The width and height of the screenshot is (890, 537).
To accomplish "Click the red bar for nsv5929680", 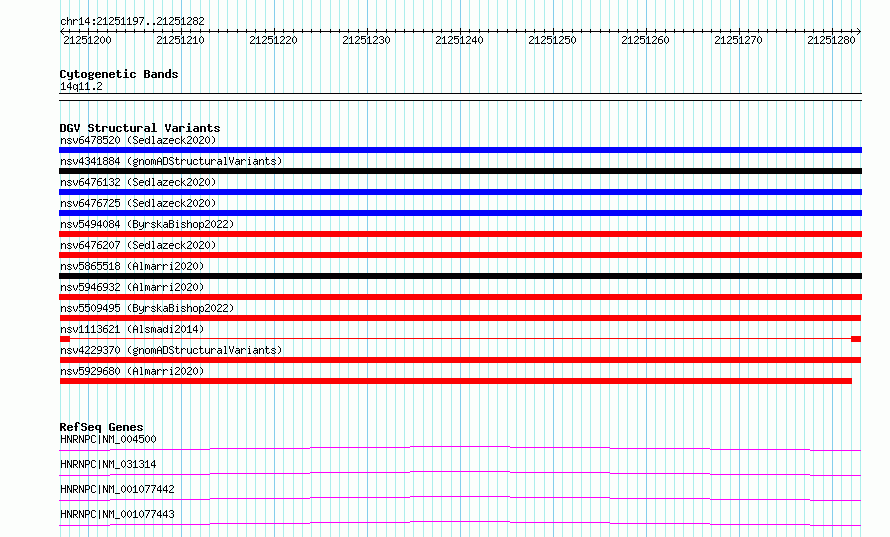I will 456,381.
